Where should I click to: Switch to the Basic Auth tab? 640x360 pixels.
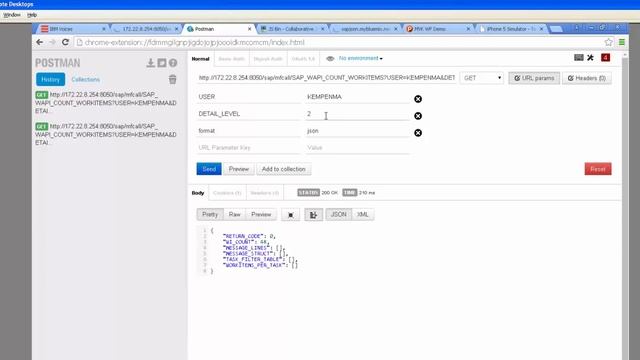(x=231, y=59)
